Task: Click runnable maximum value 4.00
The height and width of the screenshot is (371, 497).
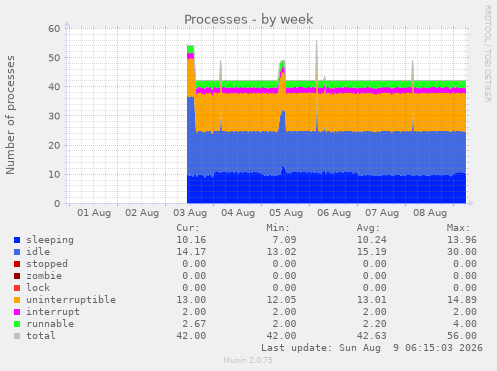Action: click(465, 324)
